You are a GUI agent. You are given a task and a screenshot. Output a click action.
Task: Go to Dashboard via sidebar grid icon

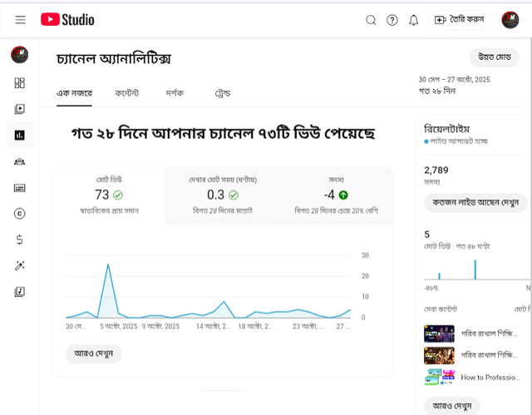19,83
